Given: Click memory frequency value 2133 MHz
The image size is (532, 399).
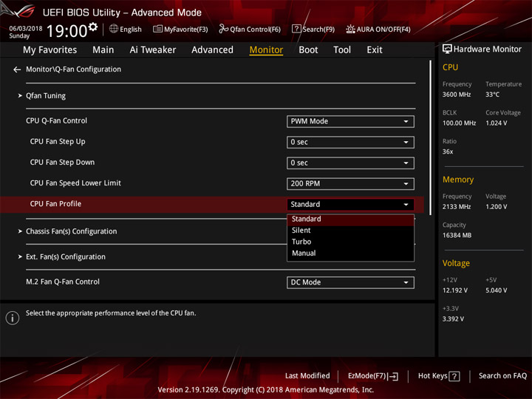Looking at the screenshot, I should coord(457,207).
